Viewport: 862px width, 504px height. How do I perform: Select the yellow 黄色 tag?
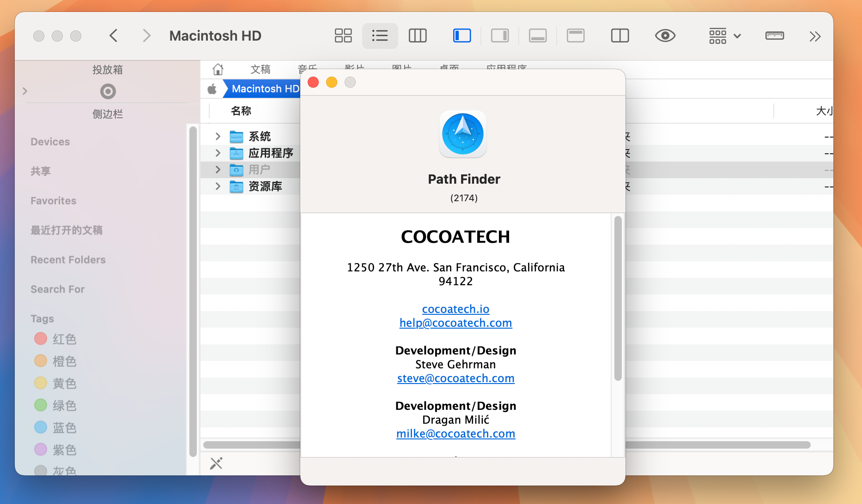(x=55, y=384)
